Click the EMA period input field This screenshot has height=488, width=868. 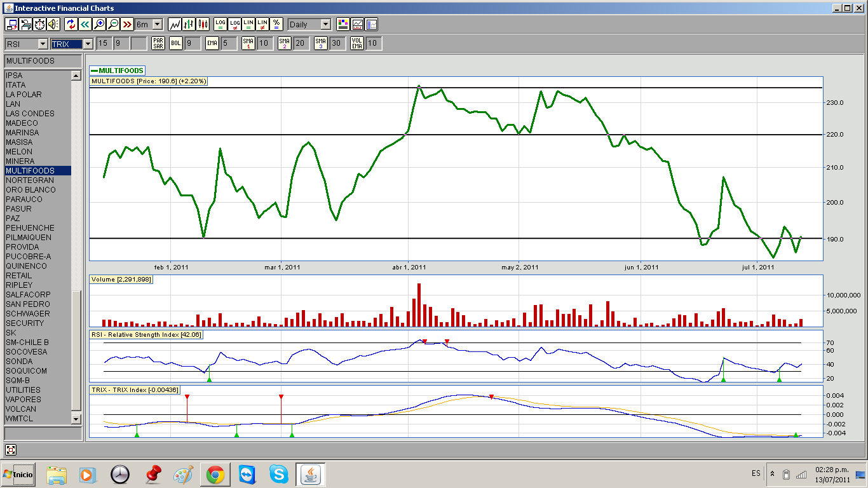[x=229, y=43]
